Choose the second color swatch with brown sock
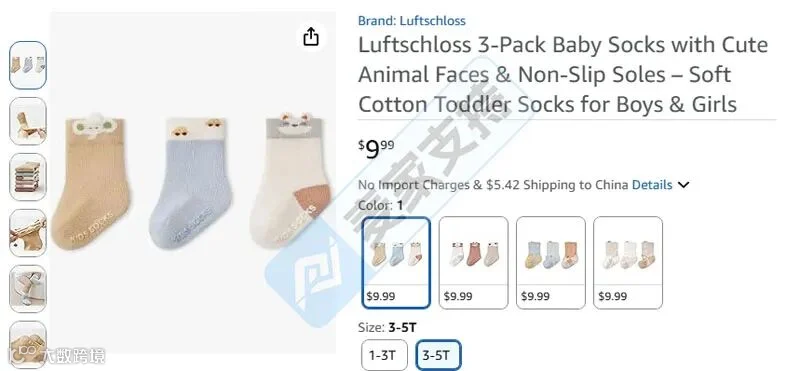This screenshot has height=371, width=800. [473, 263]
